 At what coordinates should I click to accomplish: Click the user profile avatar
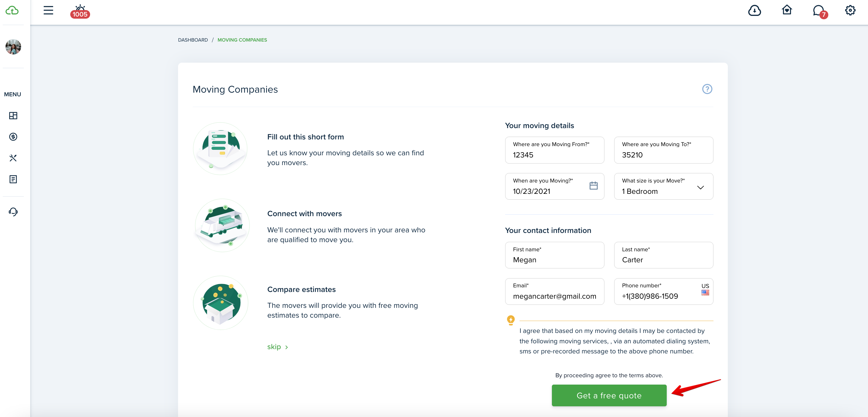(x=13, y=46)
